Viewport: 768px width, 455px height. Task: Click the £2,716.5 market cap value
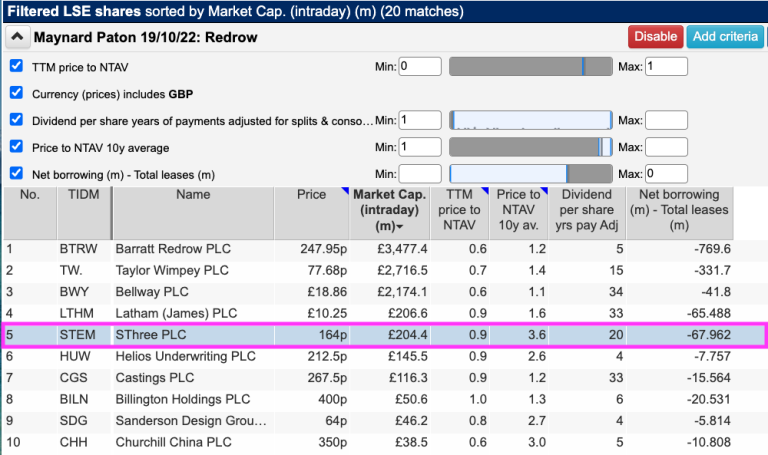pos(402,270)
